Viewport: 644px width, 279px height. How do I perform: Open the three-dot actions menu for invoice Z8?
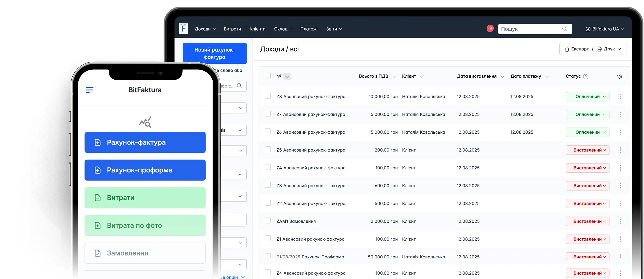point(620,96)
